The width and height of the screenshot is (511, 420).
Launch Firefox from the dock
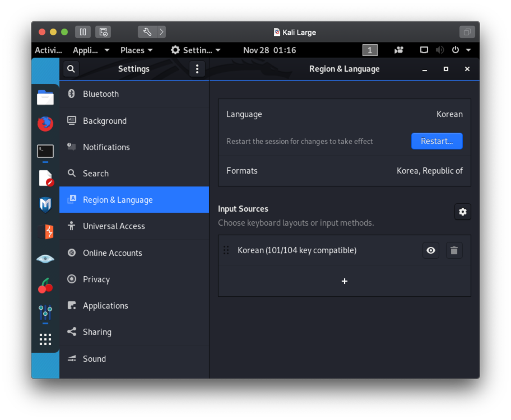(45, 124)
